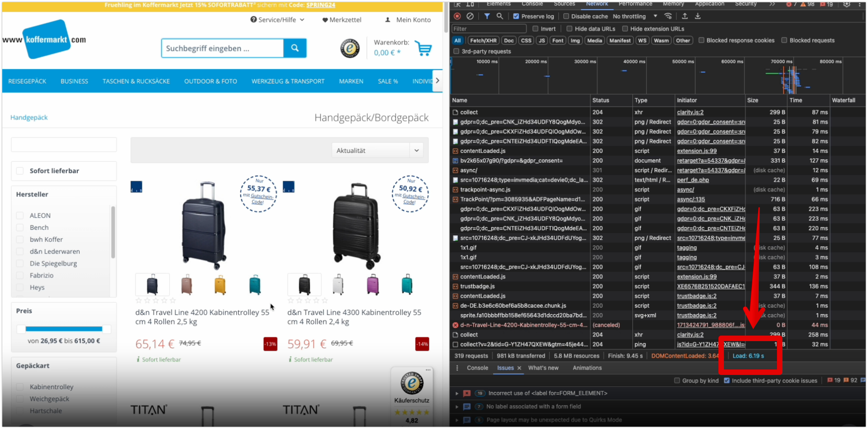Screen dimensions: 868x429
Task: Click the blue site search button
Action: tap(295, 48)
